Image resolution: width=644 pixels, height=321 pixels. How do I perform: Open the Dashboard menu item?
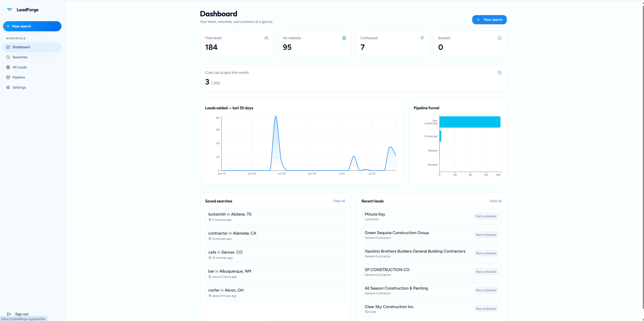click(32, 47)
